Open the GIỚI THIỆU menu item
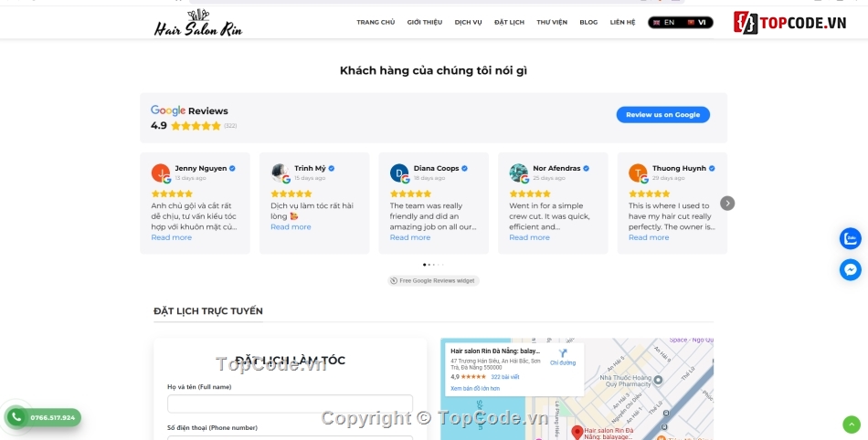Screen dimensions: 868x440 click(425, 23)
